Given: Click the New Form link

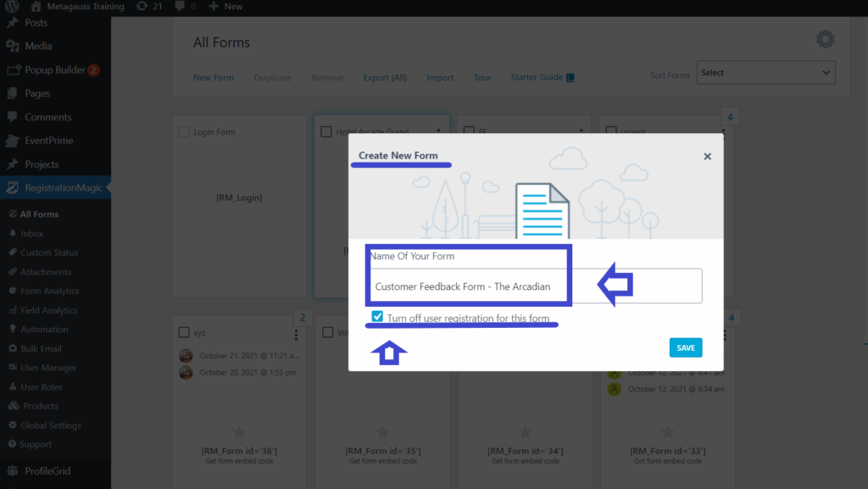Looking at the screenshot, I should (213, 77).
